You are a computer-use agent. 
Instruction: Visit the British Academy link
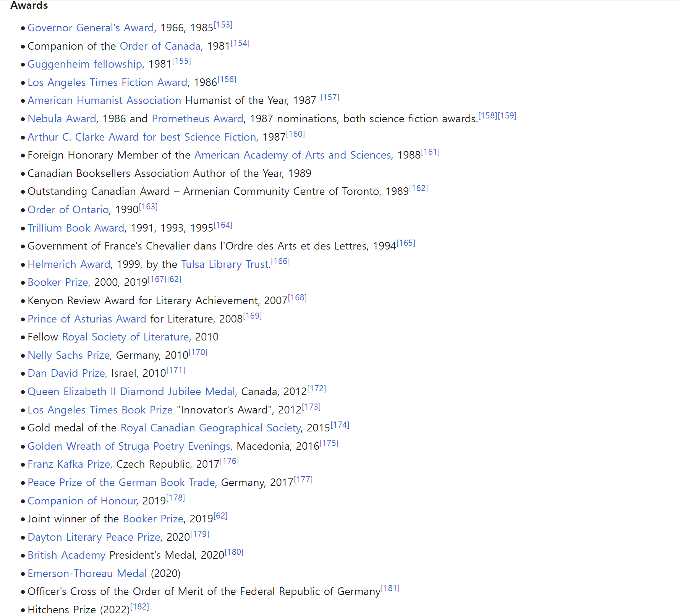click(66, 555)
